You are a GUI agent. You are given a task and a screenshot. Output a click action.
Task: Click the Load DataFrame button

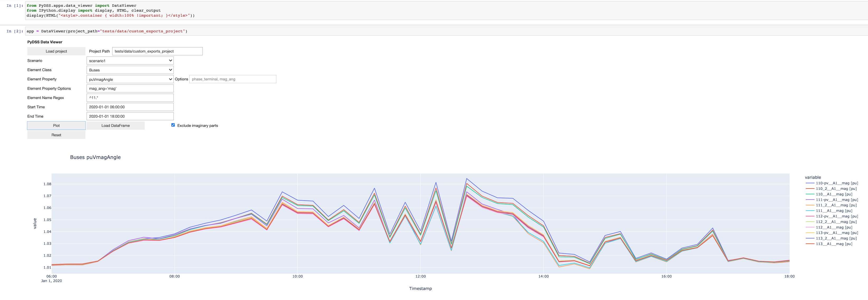coord(116,125)
